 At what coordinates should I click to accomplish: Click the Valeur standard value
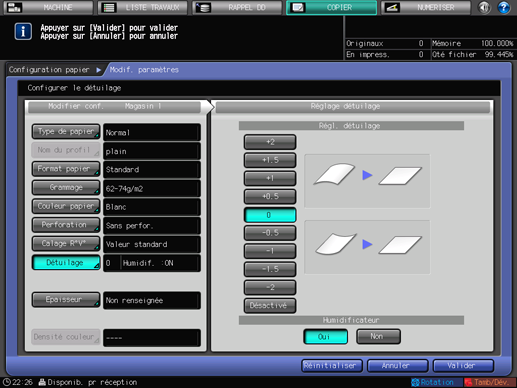click(152, 244)
